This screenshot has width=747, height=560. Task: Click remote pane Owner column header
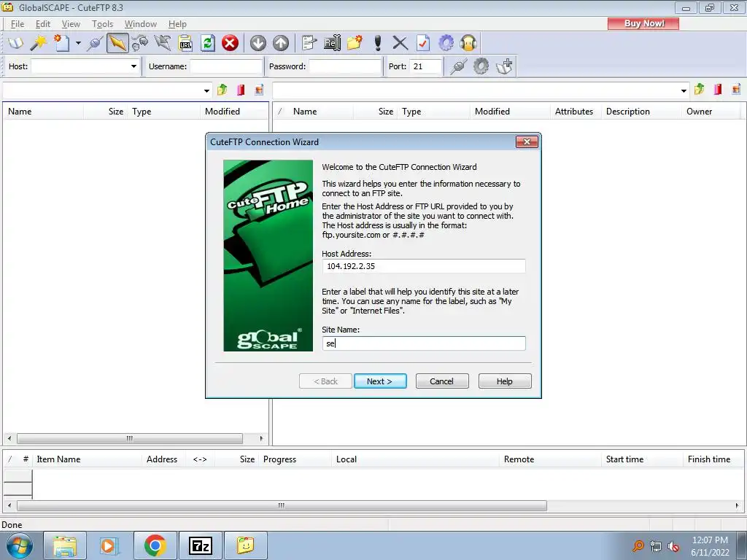pyautogui.click(x=711, y=112)
